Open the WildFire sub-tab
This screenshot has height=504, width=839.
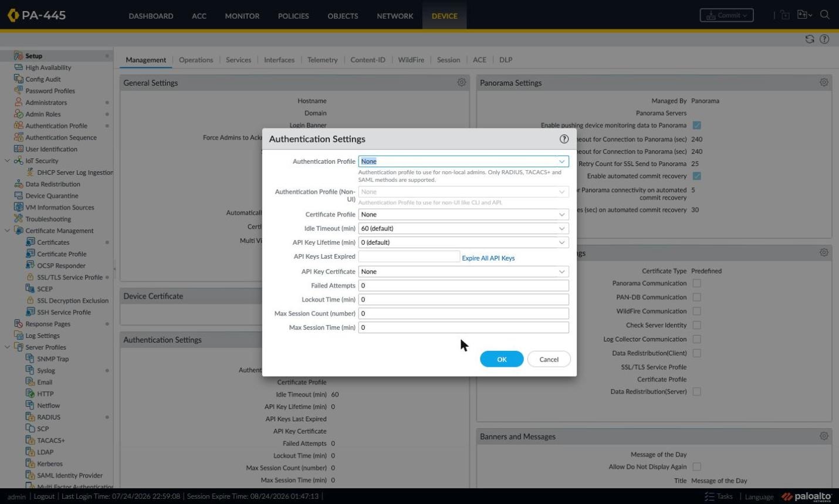[411, 60]
